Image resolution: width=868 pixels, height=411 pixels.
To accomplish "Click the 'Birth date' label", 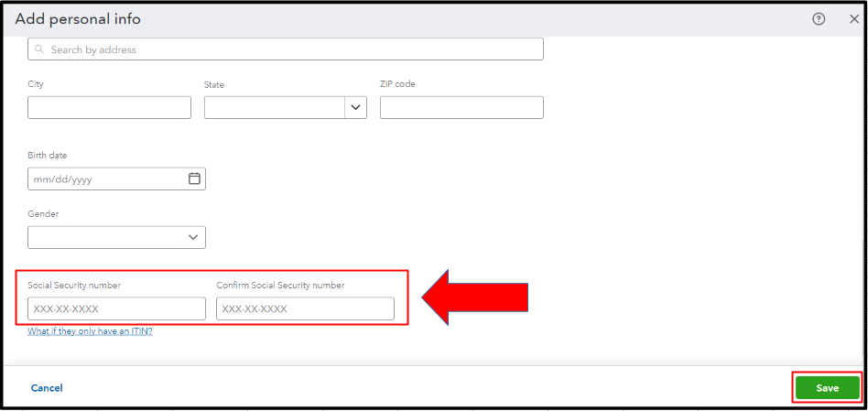I will [x=47, y=156].
